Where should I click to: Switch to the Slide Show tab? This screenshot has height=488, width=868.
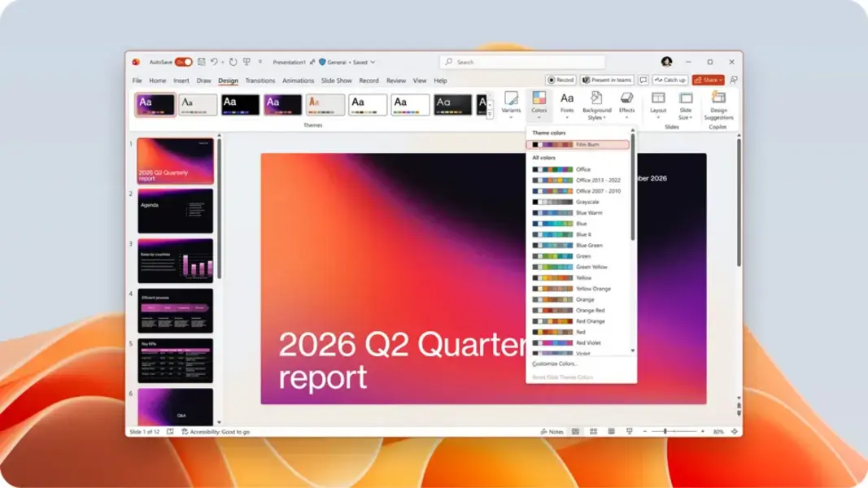point(337,81)
